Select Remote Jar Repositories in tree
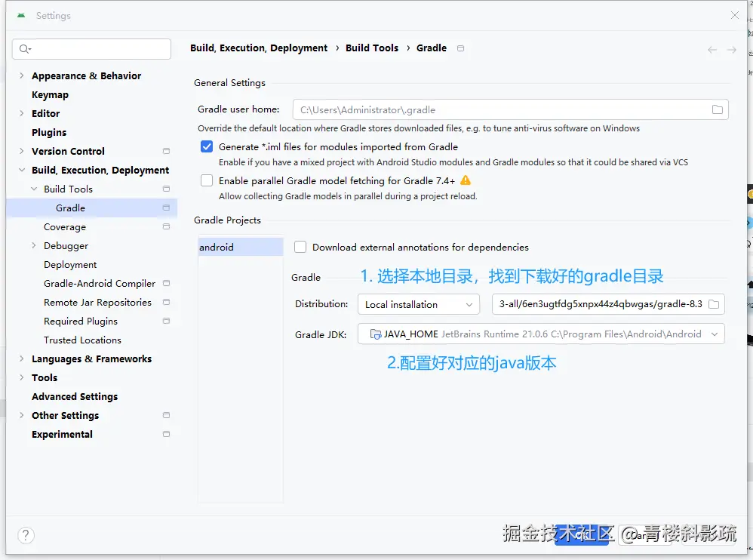The width and height of the screenshot is (753, 560). click(x=97, y=302)
